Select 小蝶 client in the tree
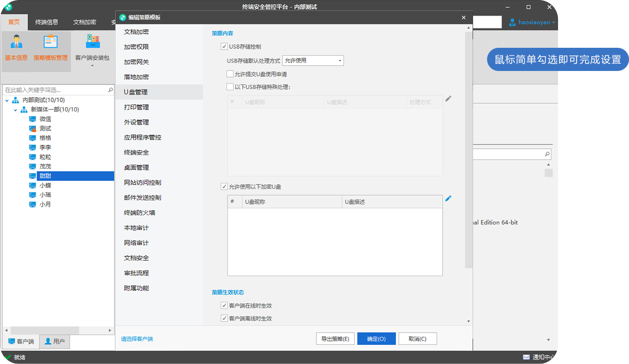 click(45, 185)
